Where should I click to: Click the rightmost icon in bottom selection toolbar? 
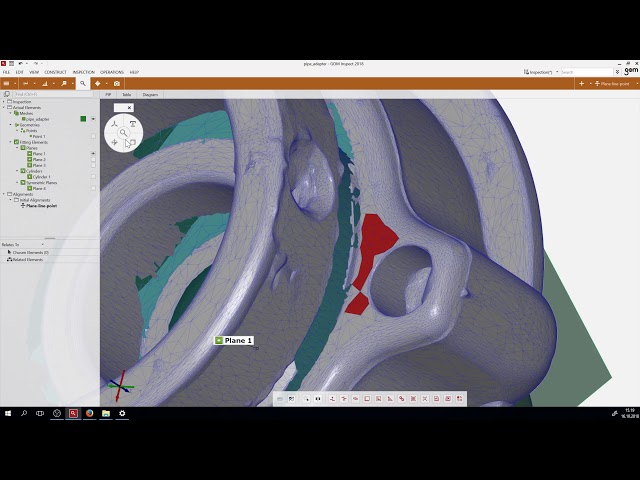tap(460, 399)
